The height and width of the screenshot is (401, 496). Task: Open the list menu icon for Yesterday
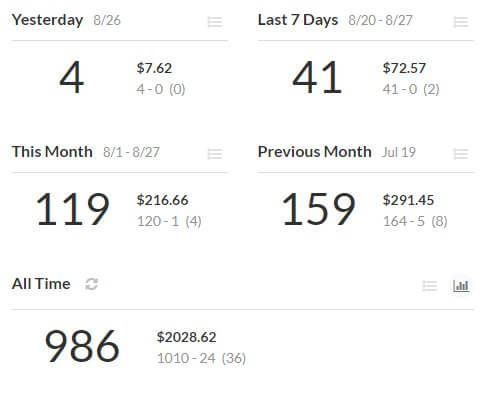[215, 22]
